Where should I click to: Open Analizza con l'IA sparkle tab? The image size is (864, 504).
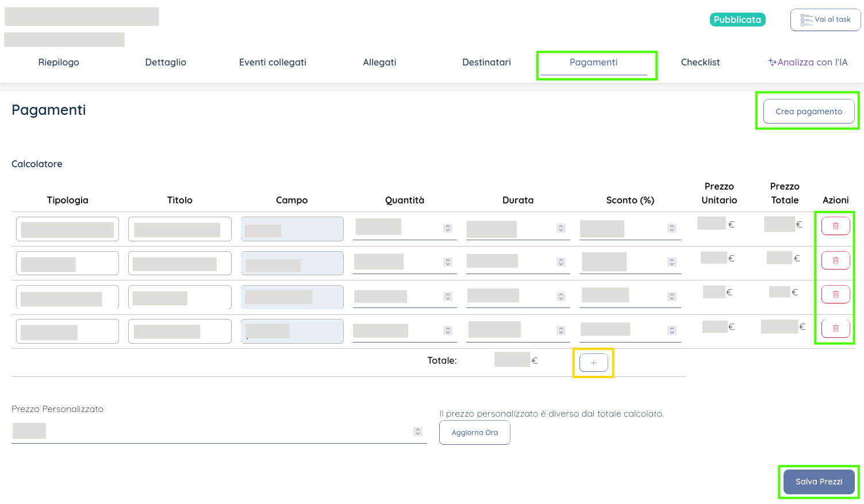[808, 62]
